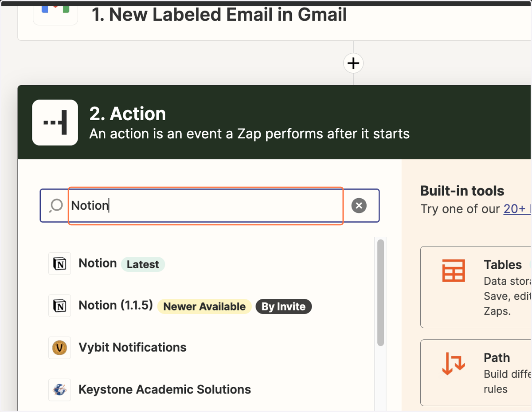Click the Notion (1.1.5) logo icon
The image size is (532, 412).
(59, 306)
